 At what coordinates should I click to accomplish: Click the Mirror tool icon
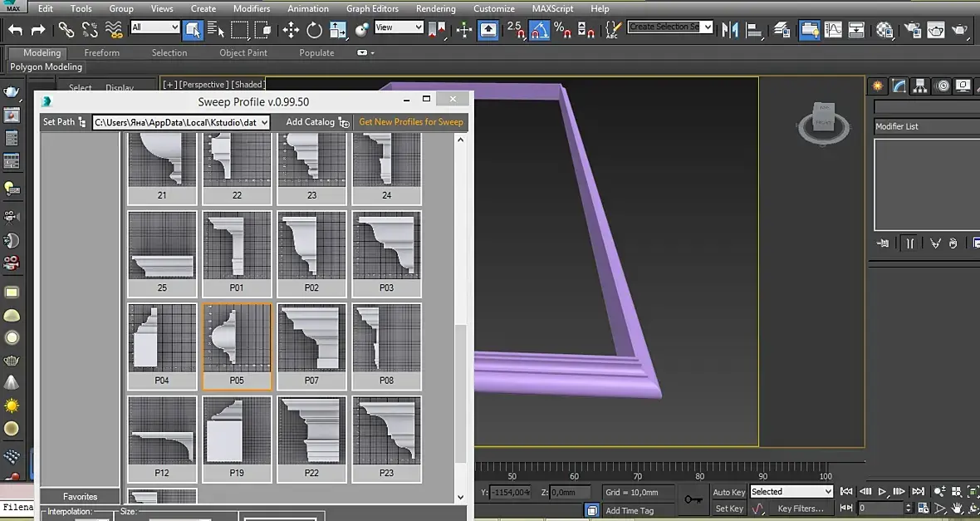(730, 30)
